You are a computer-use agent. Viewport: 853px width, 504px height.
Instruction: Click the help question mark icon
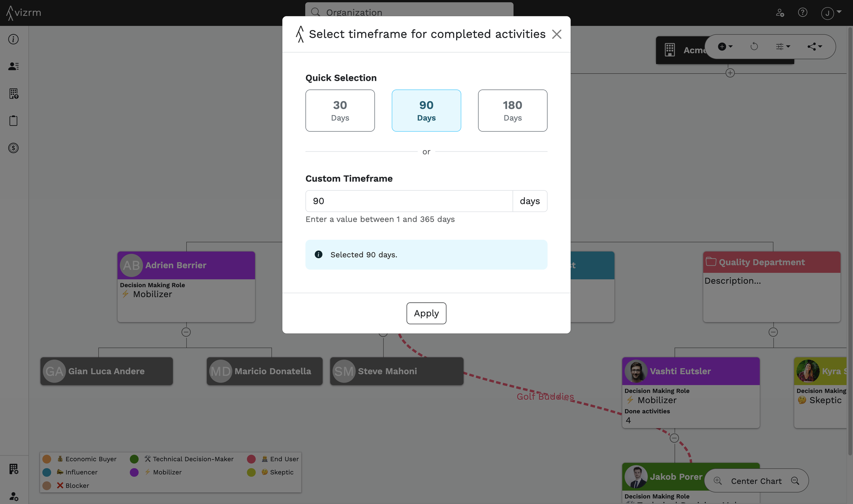click(x=802, y=13)
